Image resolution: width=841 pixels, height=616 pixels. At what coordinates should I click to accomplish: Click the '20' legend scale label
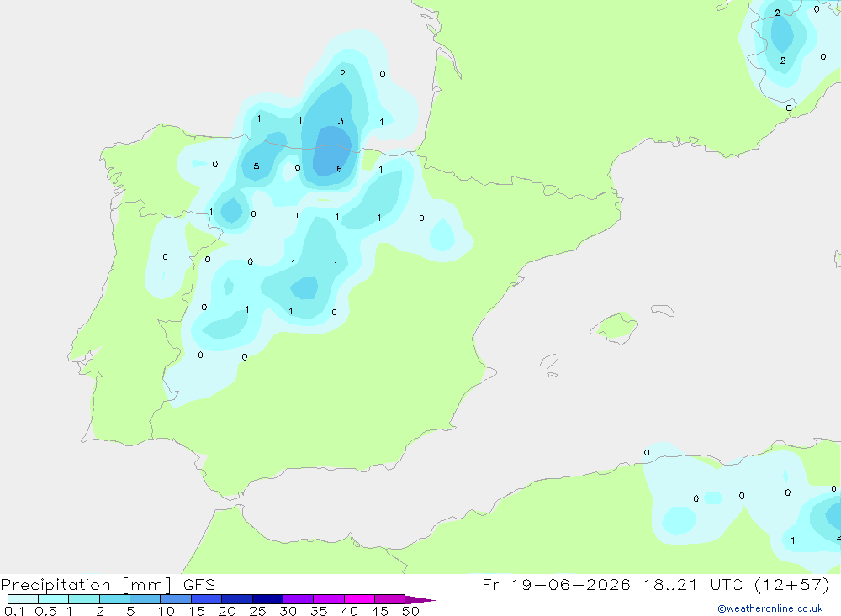tap(227, 611)
